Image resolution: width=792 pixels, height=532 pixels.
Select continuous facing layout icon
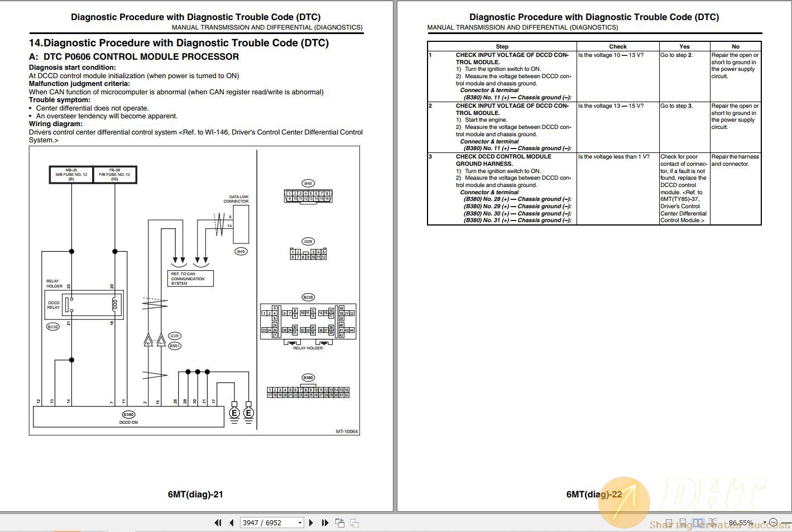(x=712, y=523)
